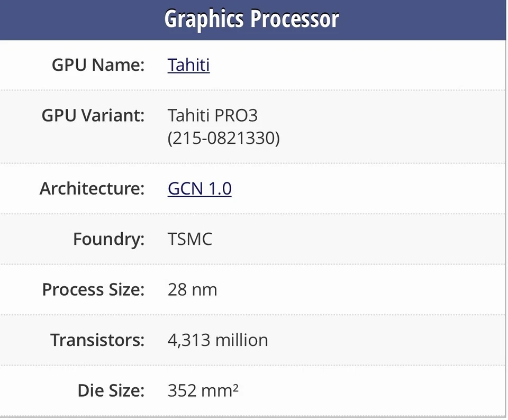Select the 28 nm process size value
The width and height of the screenshot is (508, 420).
[x=192, y=289]
